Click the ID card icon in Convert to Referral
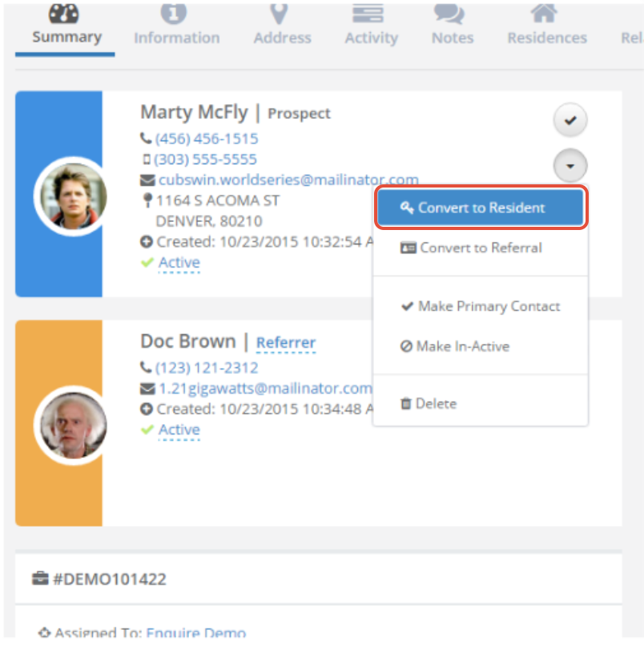Image resolution: width=644 pixels, height=650 pixels. 409,248
